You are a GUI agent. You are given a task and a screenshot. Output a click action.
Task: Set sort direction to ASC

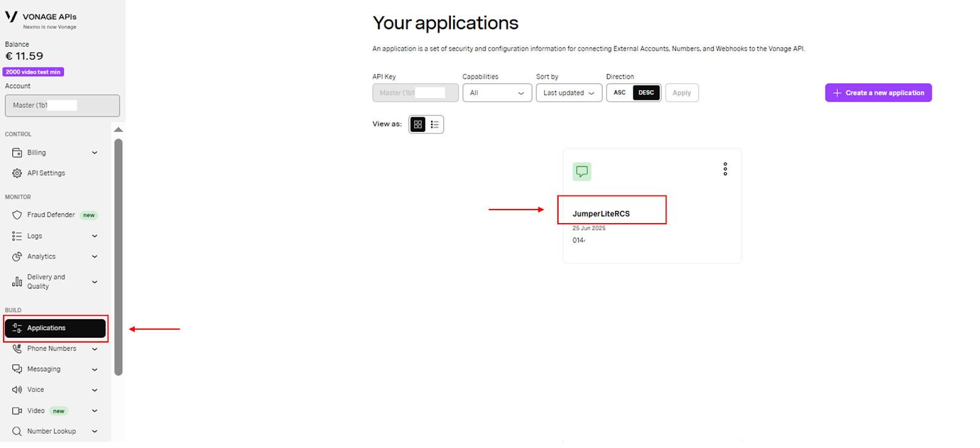tap(620, 93)
